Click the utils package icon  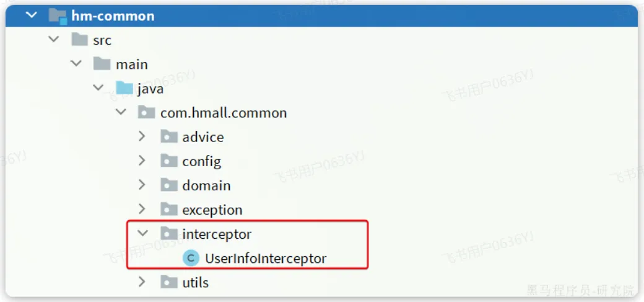tap(168, 282)
